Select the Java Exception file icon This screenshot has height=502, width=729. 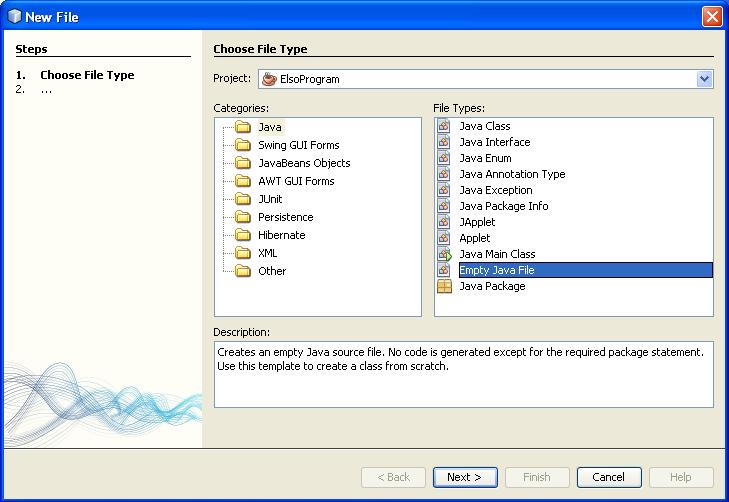click(444, 190)
